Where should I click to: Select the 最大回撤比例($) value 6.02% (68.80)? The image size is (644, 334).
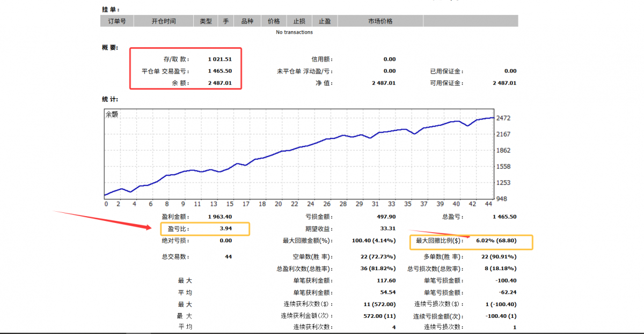496,241
